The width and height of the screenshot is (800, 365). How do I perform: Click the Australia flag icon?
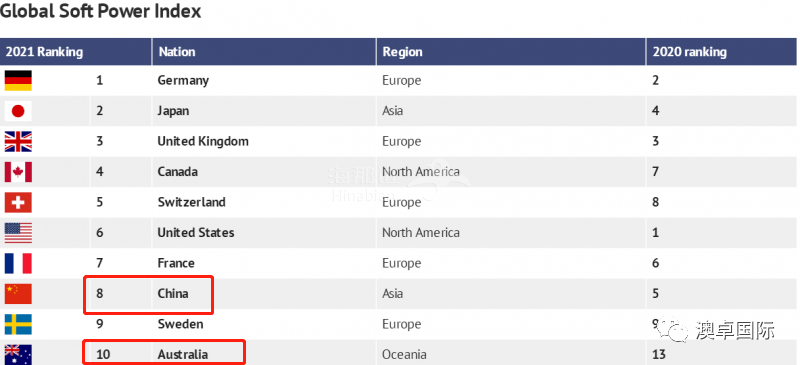18,354
